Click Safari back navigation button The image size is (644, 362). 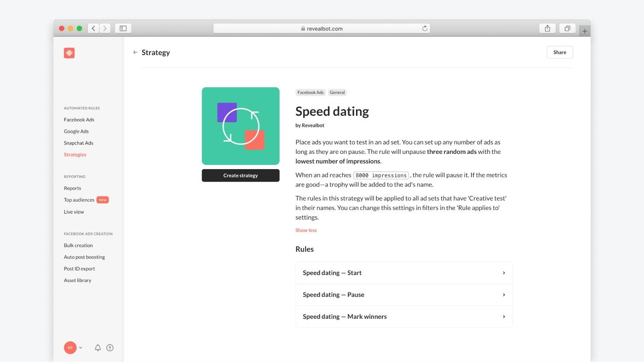93,28
